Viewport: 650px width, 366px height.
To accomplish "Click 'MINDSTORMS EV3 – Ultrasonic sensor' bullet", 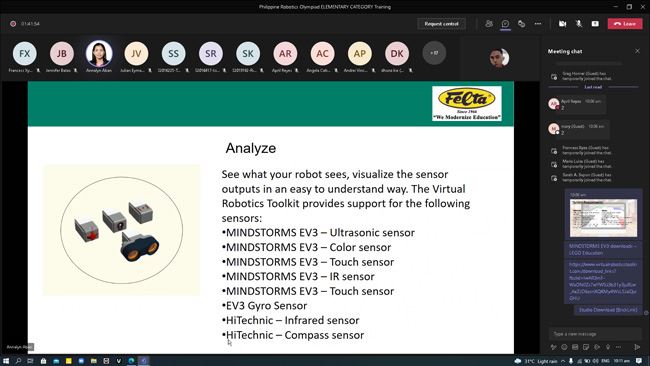I will 318,233.
